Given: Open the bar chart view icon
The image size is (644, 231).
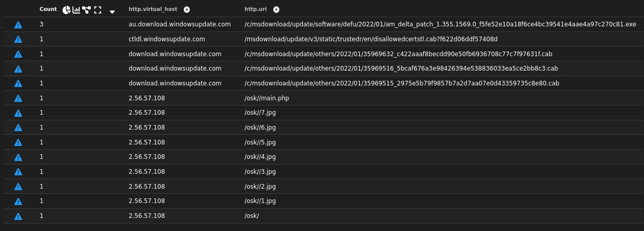Looking at the screenshot, I should [76, 10].
